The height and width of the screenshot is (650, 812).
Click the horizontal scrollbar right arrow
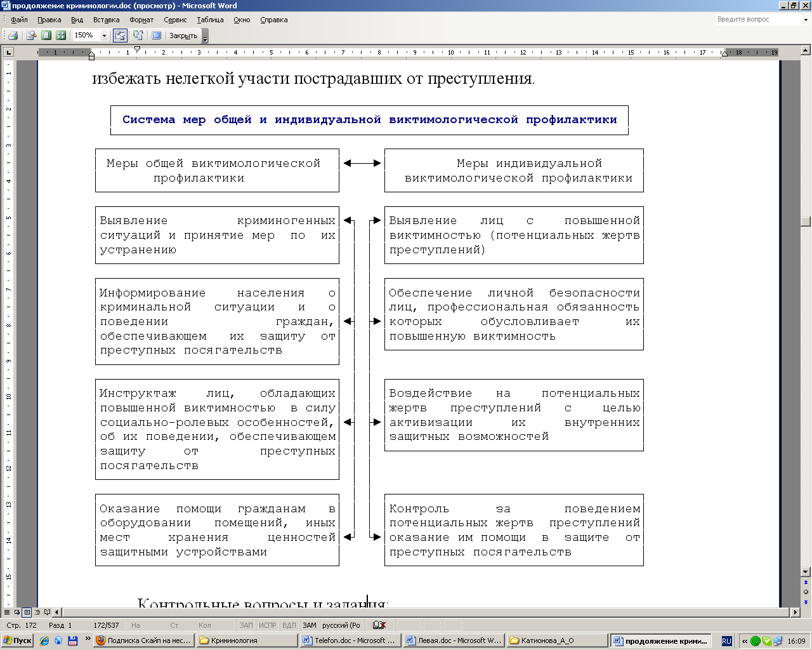coord(796,613)
